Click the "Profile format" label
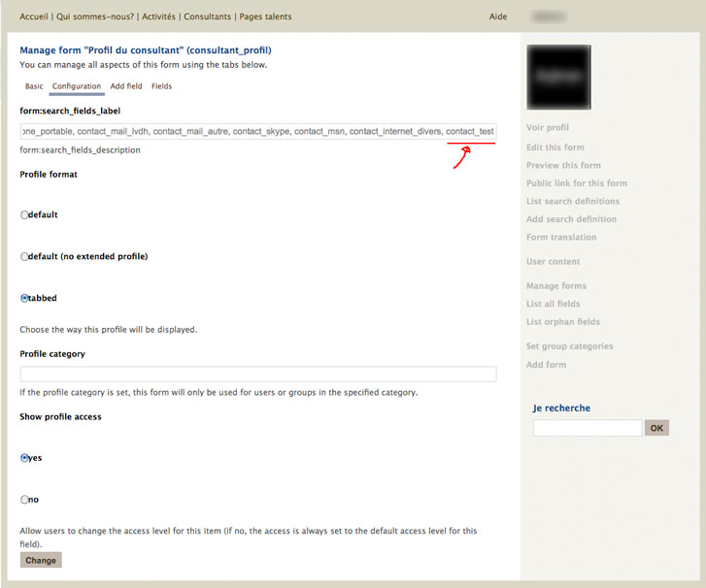 pyautogui.click(x=49, y=175)
